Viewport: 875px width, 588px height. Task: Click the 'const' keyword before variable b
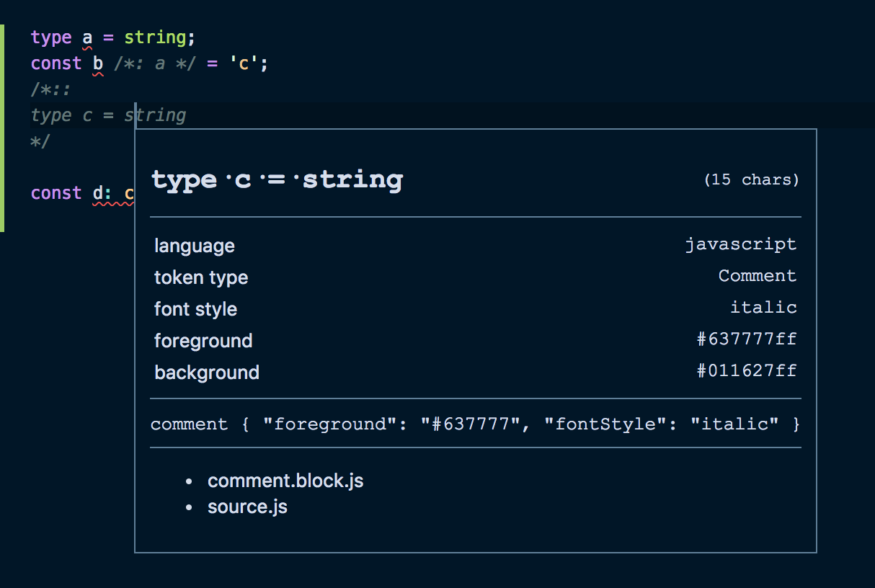56,63
